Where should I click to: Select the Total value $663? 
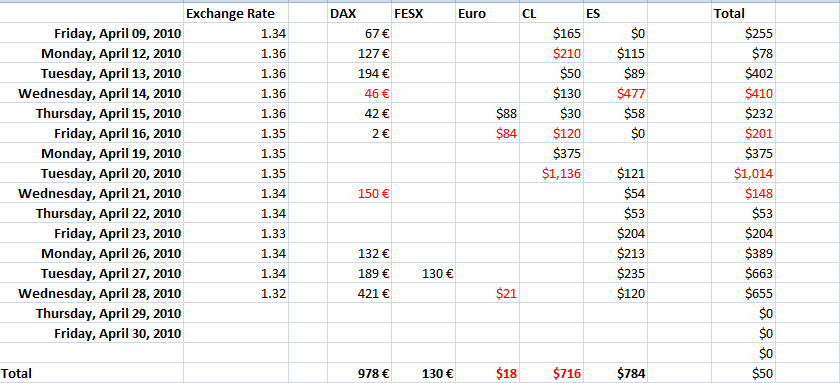tap(744, 274)
